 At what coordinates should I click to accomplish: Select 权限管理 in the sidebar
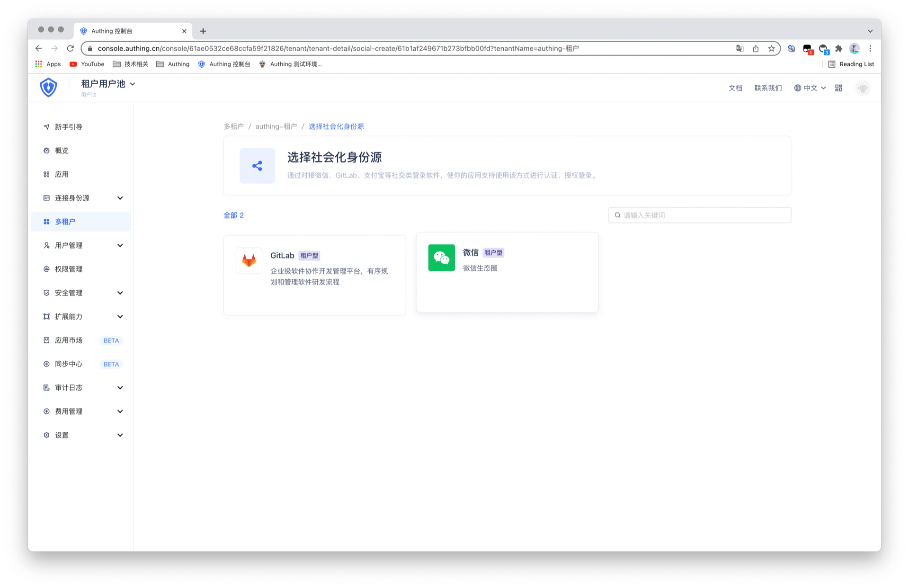coord(69,269)
